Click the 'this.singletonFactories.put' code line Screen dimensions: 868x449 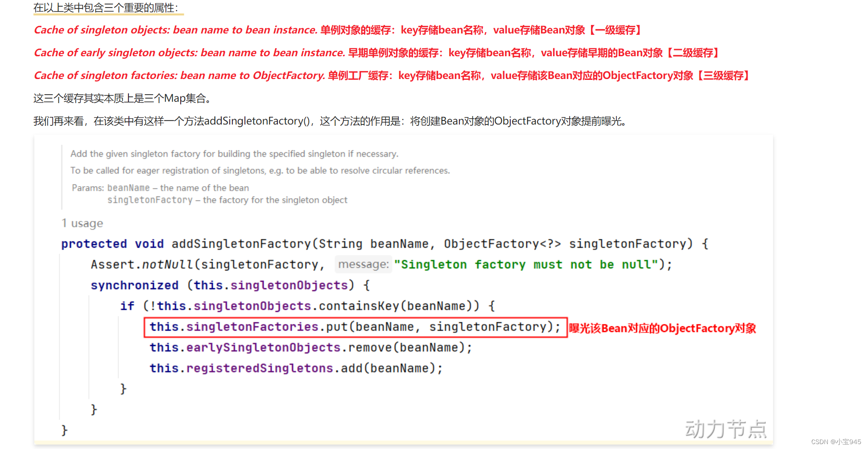[355, 327]
